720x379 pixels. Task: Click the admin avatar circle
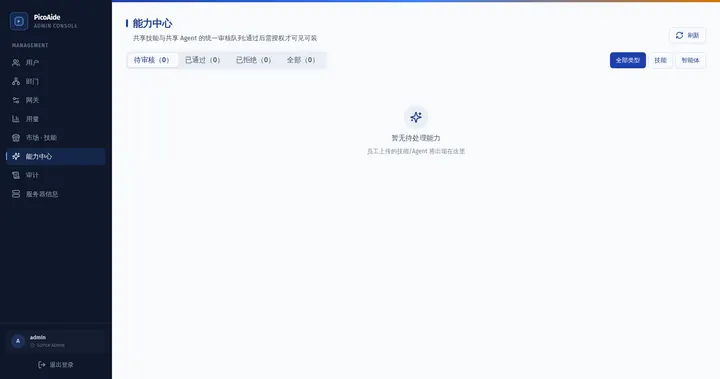click(18, 341)
